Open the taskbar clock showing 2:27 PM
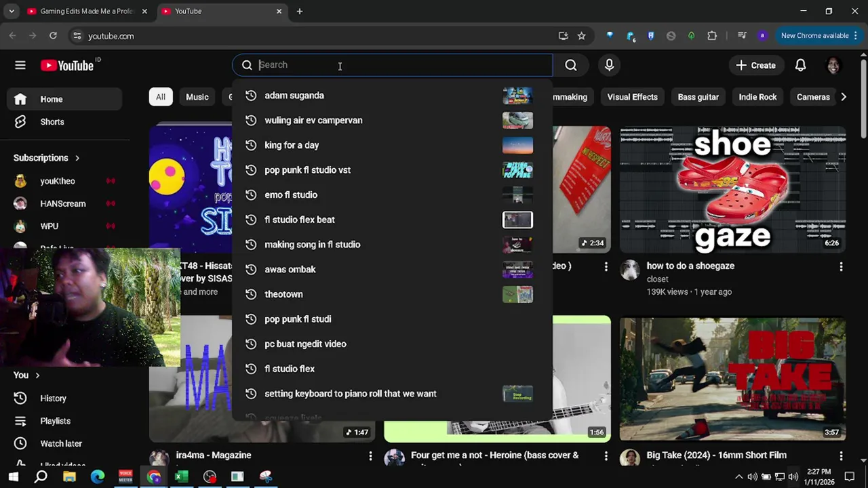 coord(820,476)
